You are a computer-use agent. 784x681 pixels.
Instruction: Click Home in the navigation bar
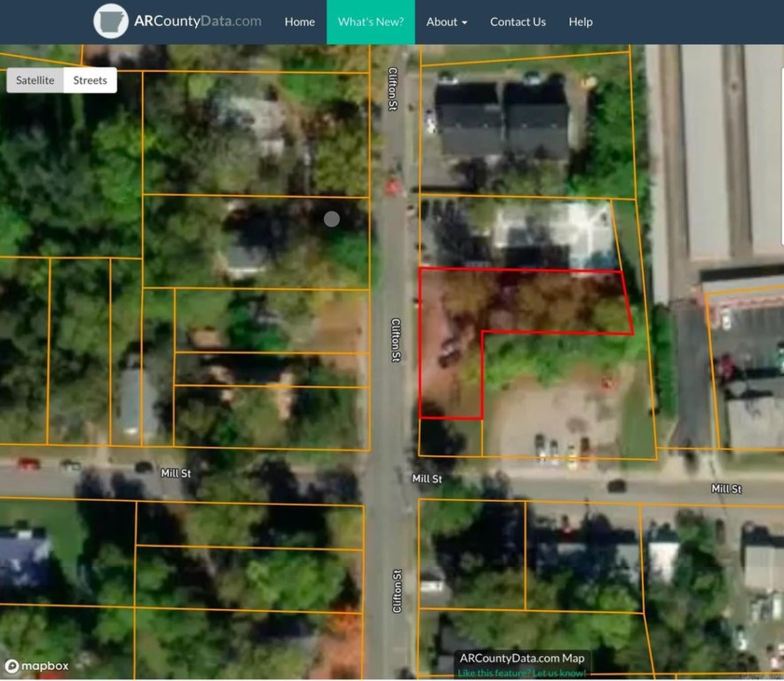(x=299, y=21)
